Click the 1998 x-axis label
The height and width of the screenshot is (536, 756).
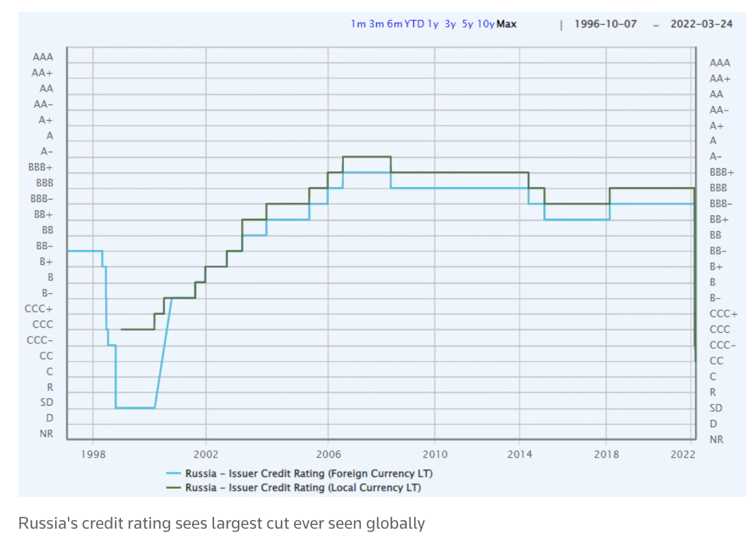point(93,454)
